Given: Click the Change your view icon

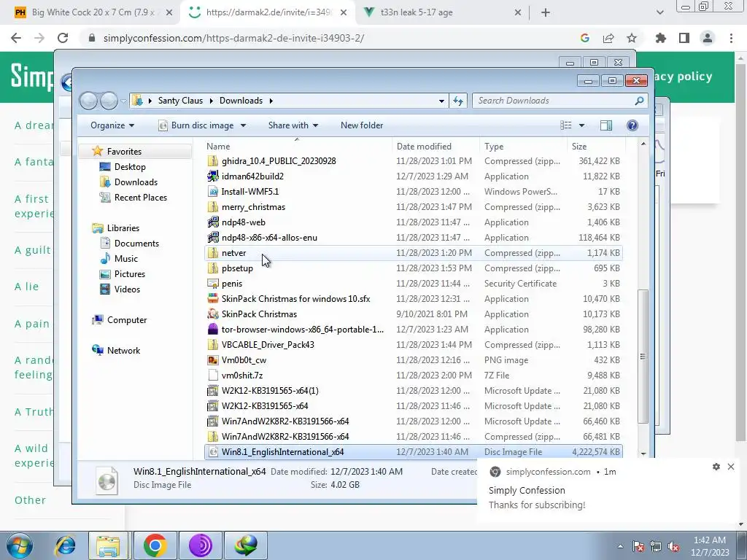Looking at the screenshot, I should [566, 125].
